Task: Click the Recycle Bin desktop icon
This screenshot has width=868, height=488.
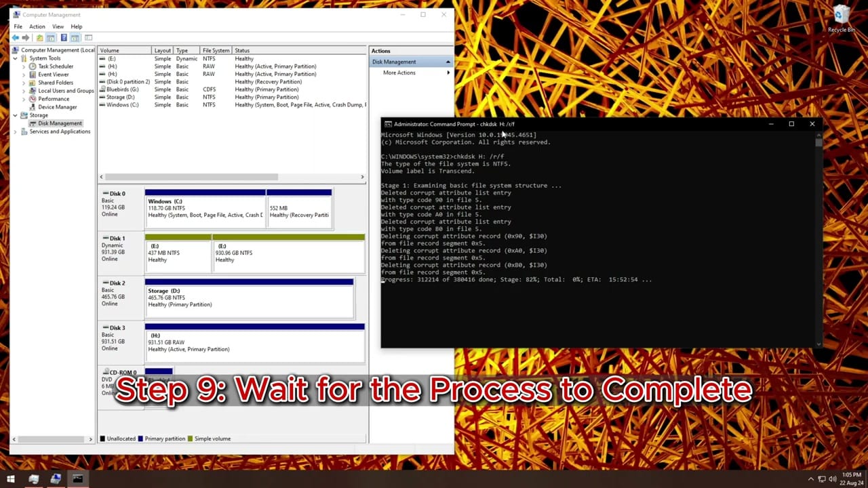Action: [841, 19]
